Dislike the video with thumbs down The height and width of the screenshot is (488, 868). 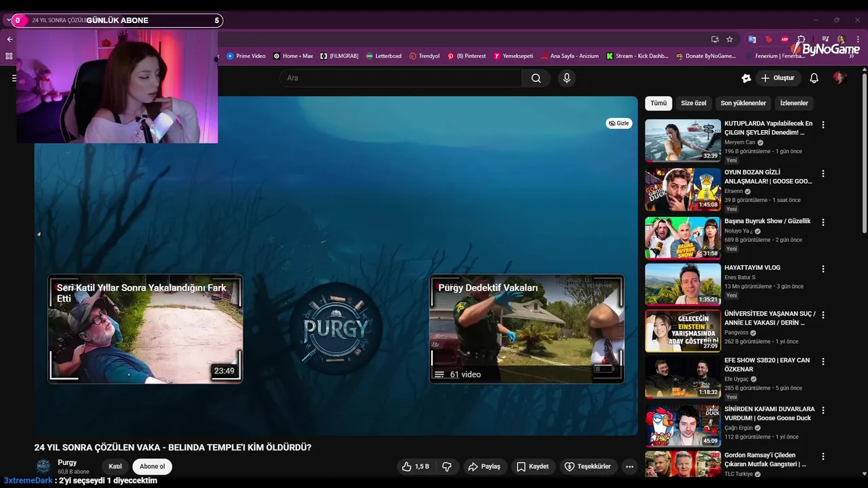click(446, 466)
